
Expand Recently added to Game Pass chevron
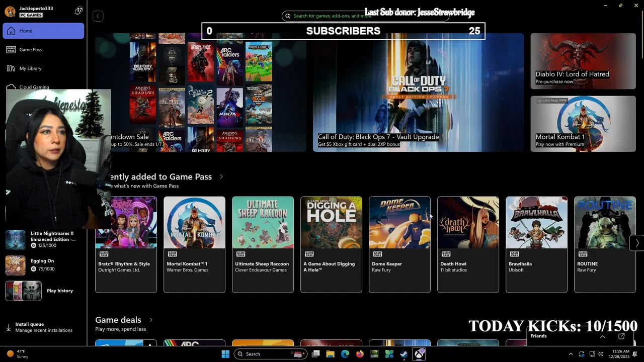click(x=221, y=176)
